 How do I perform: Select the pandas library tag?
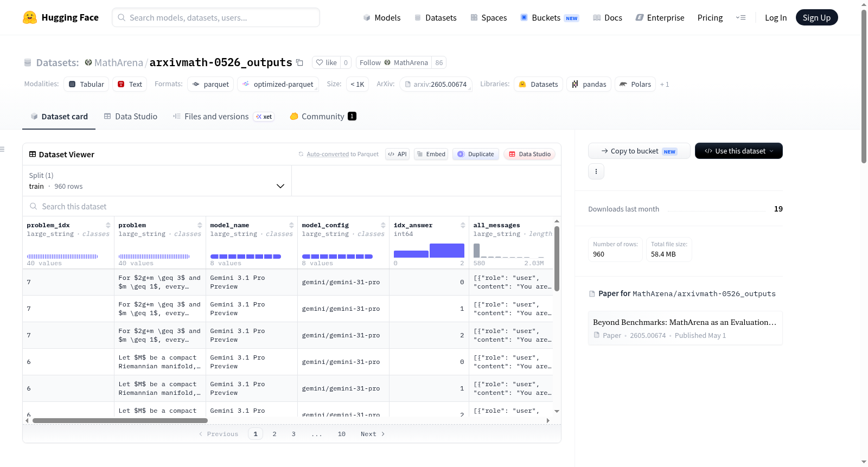(x=589, y=84)
